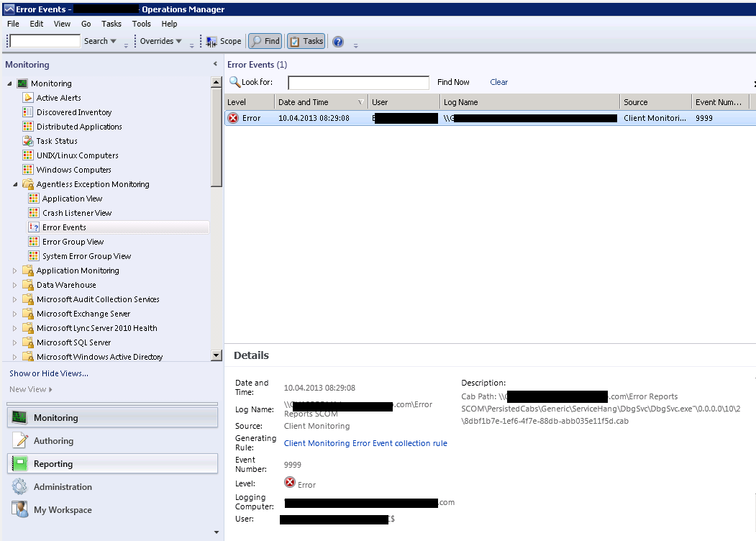Click the My Workspace icon

coord(20,510)
